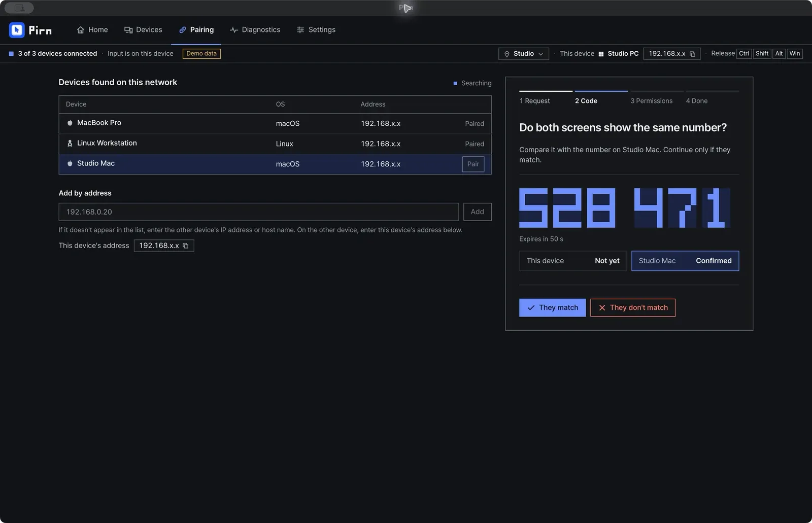Click the 3 of 3 devices connected status
Screen dimensions: 812x523
click(53, 54)
